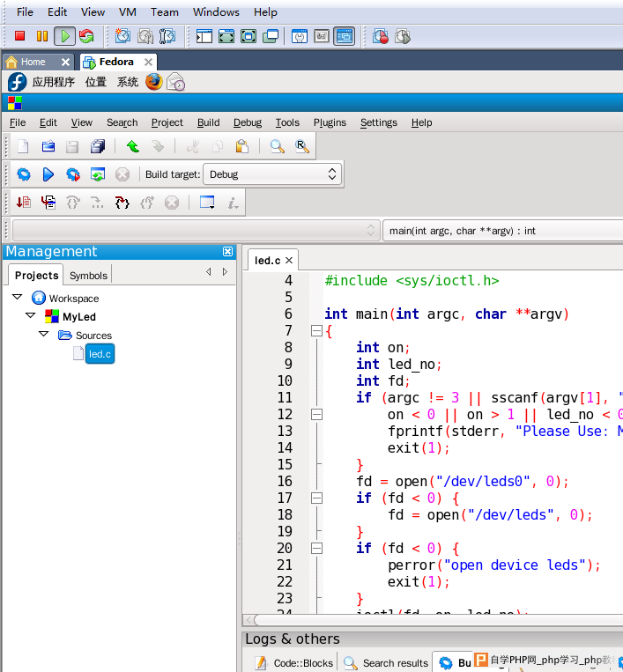Toggle fold marker at line 17
Screen dimensions: 623x672
coord(316,498)
